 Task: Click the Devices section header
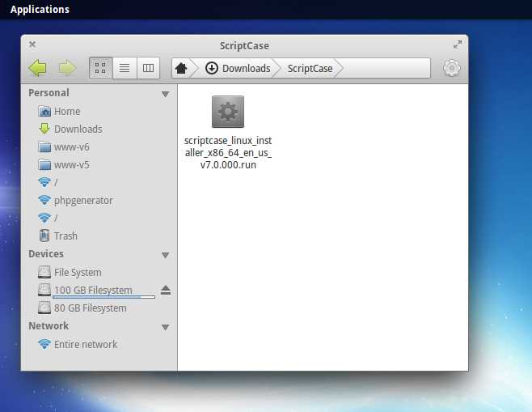pos(46,253)
